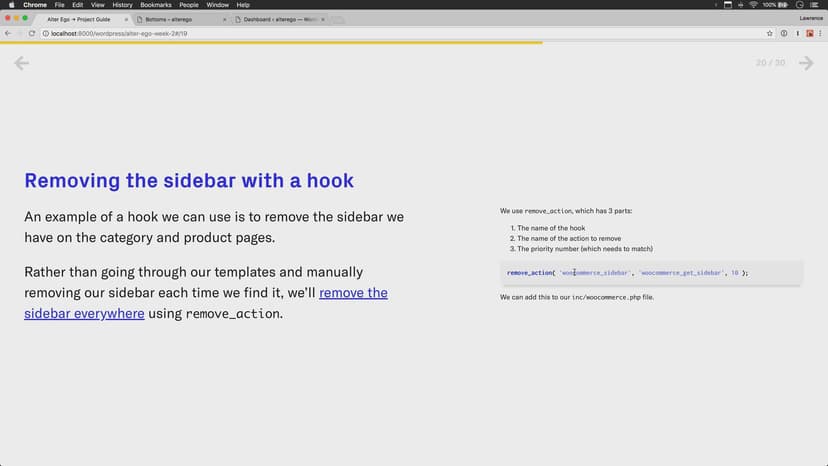
Task: Open macOS Notification Center icon
Action: [819, 5]
